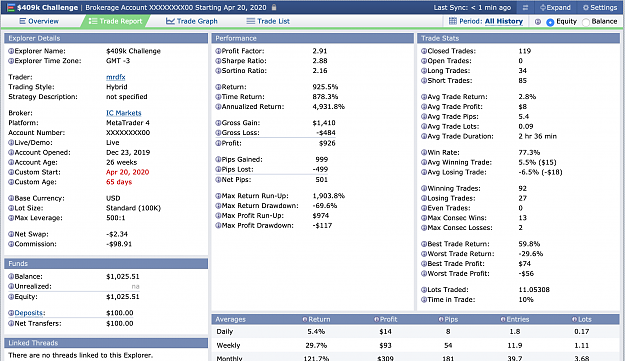Click info icon beside Explorer Name

coord(11,51)
